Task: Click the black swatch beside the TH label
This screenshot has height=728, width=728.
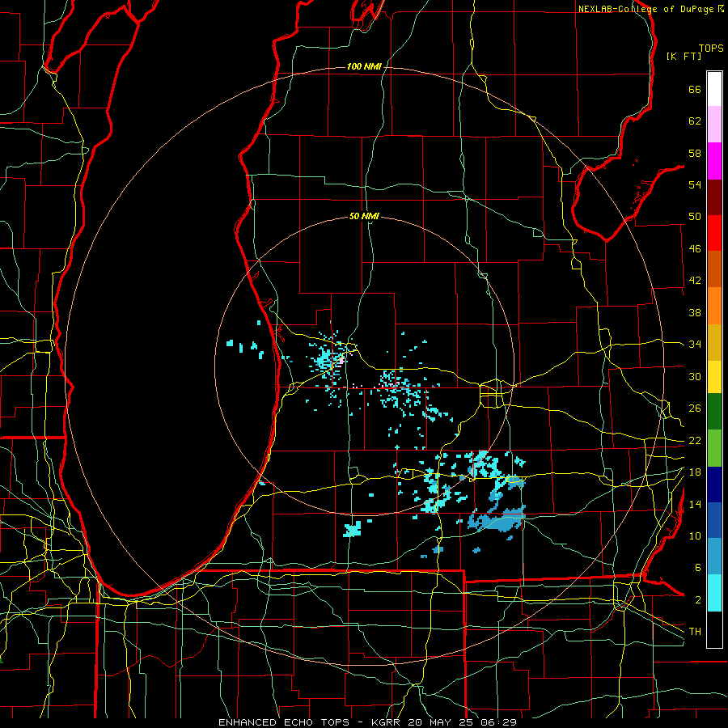Action: coord(714,629)
